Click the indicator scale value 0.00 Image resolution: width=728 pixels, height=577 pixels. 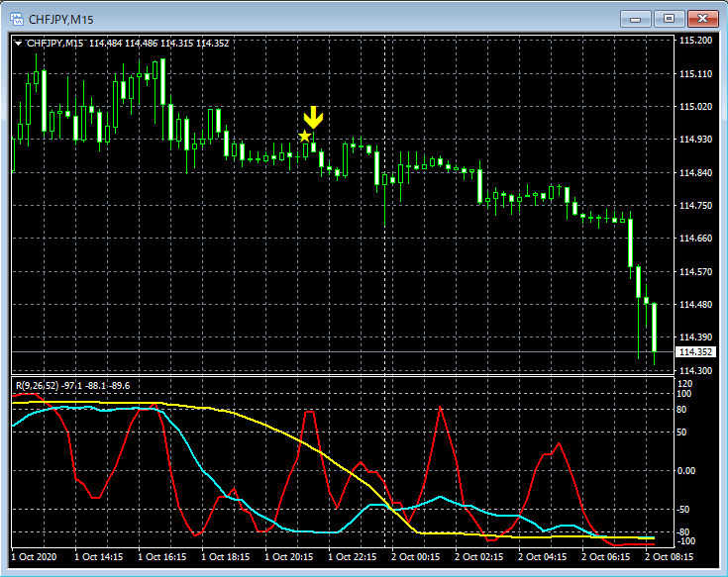pyautogui.click(x=686, y=471)
